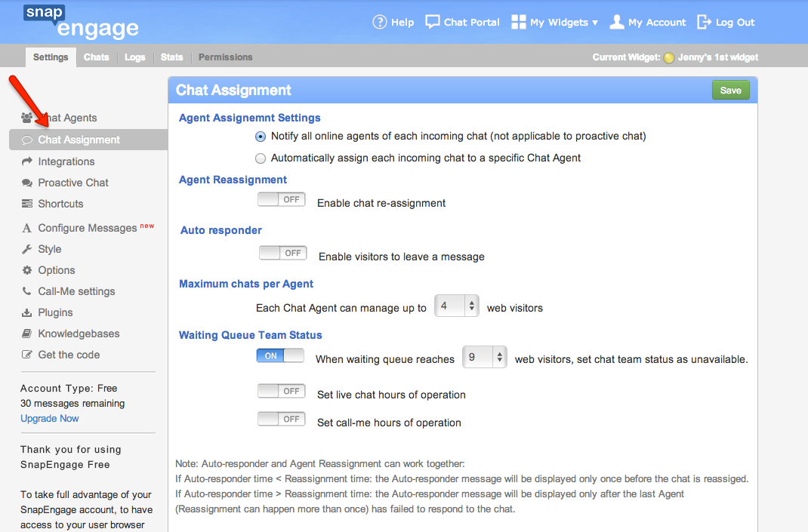
Task: Select Automatically assign to specific agent radio
Action: pyautogui.click(x=261, y=158)
